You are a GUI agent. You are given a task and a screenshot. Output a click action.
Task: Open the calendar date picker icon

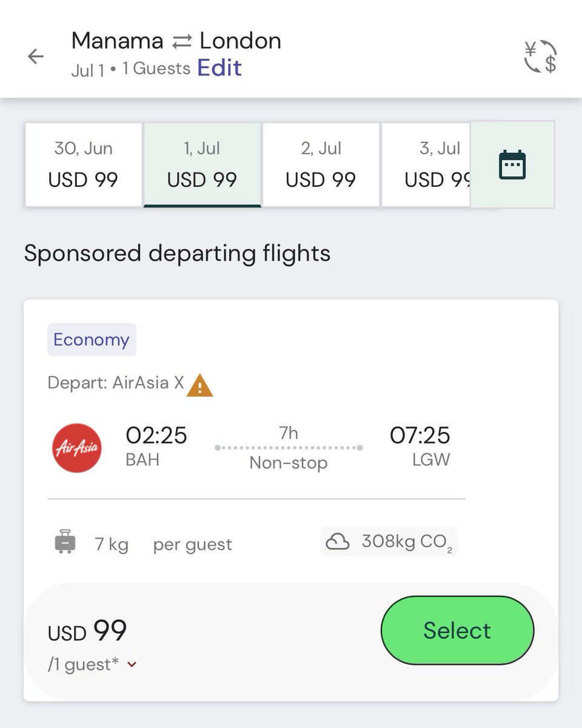point(512,165)
